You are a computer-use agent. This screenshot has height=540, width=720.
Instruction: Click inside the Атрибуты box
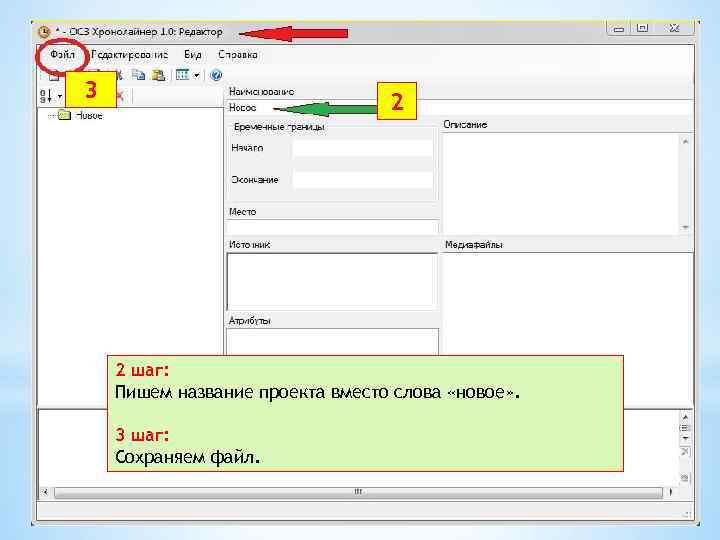[332, 342]
